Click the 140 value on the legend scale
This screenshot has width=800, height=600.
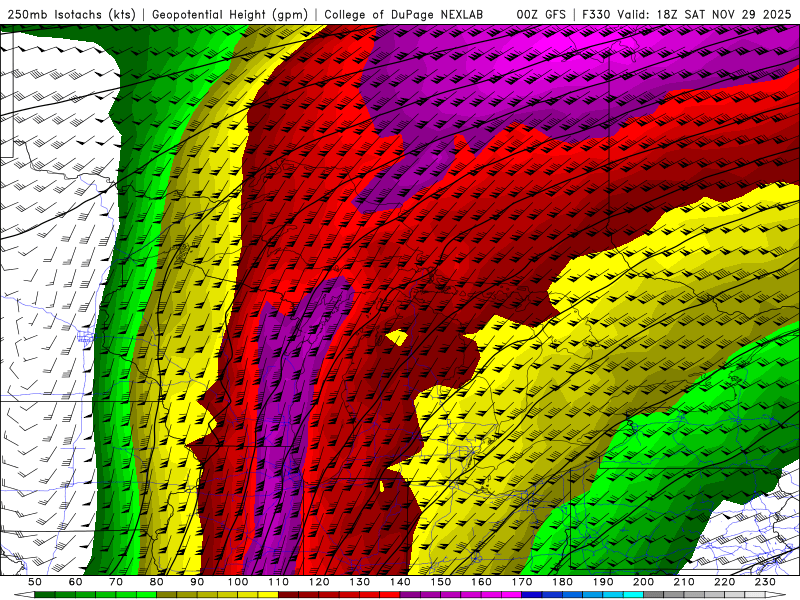click(400, 582)
